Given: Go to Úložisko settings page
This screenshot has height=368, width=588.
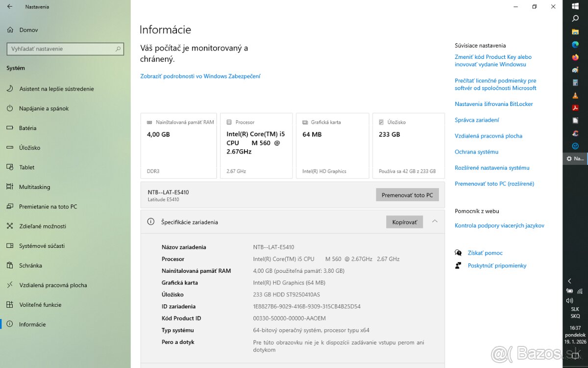Looking at the screenshot, I should 29,148.
